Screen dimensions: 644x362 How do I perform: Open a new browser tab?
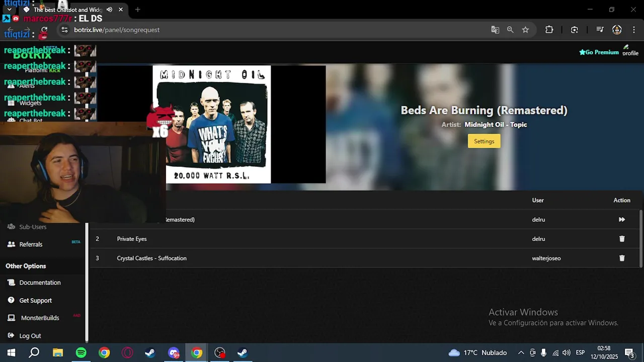coord(137,10)
